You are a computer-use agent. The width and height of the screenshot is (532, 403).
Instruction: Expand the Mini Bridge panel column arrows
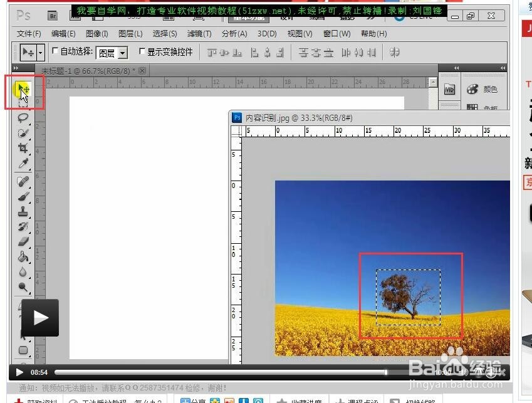tap(457, 68)
